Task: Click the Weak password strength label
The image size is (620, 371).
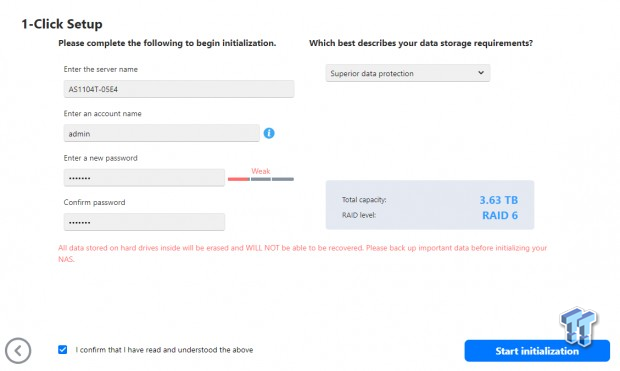Action: coord(261,171)
